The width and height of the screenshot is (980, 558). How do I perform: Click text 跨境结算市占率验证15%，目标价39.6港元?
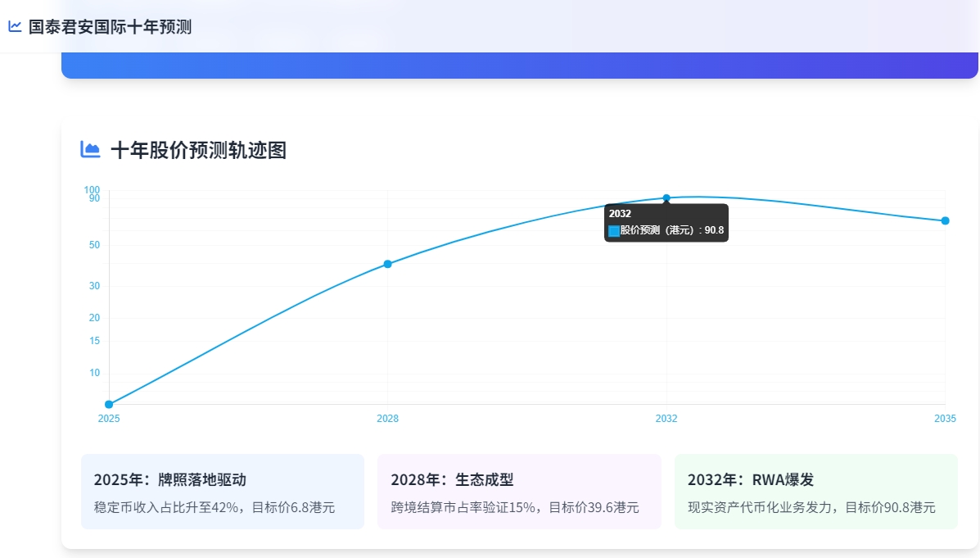click(x=515, y=507)
